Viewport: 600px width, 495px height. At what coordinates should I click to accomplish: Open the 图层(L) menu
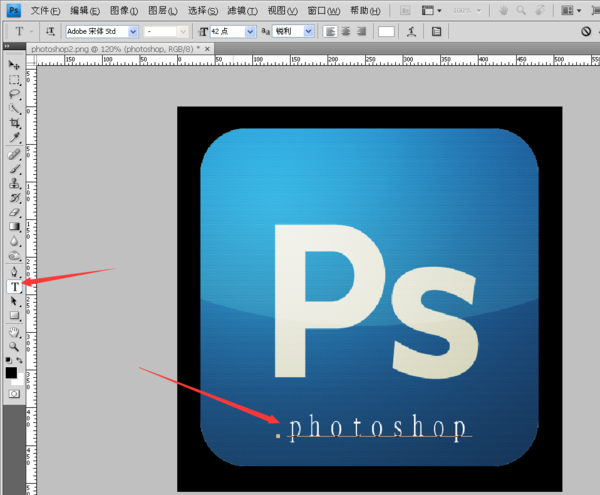pos(163,11)
